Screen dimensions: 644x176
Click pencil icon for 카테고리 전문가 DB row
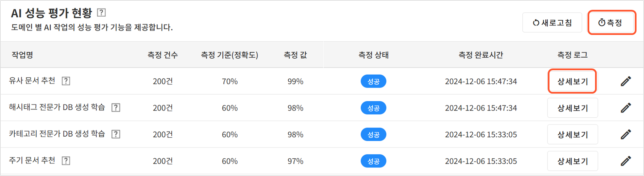(626, 134)
